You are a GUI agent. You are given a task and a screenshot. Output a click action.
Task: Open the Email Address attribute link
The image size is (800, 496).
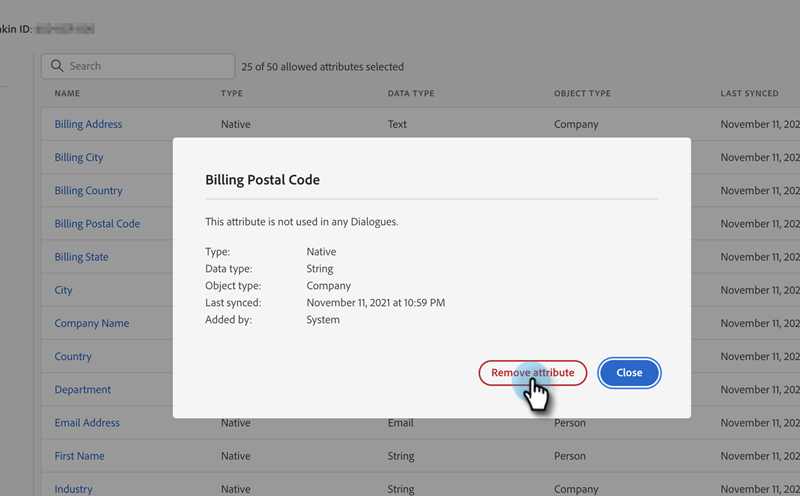tap(87, 423)
